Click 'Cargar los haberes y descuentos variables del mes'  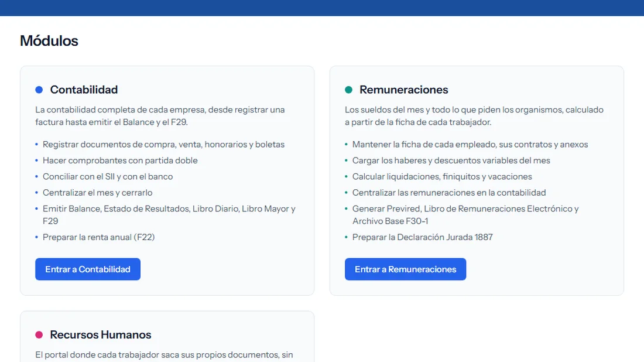(x=451, y=160)
